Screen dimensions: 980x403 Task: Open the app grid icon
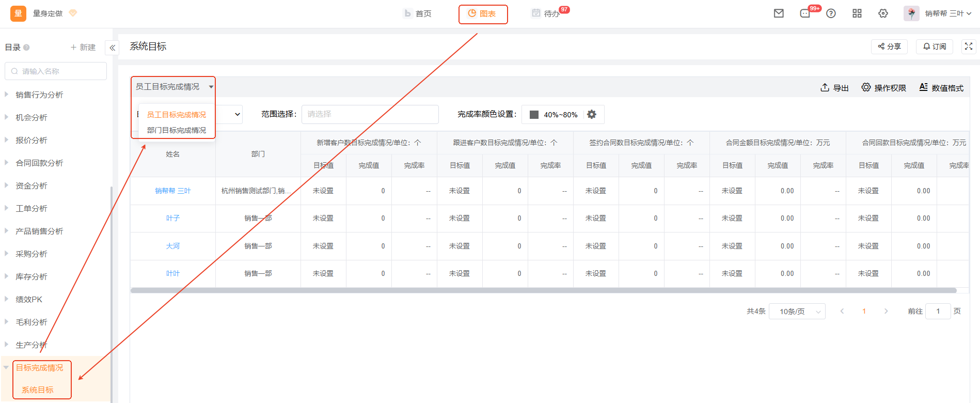coord(857,13)
